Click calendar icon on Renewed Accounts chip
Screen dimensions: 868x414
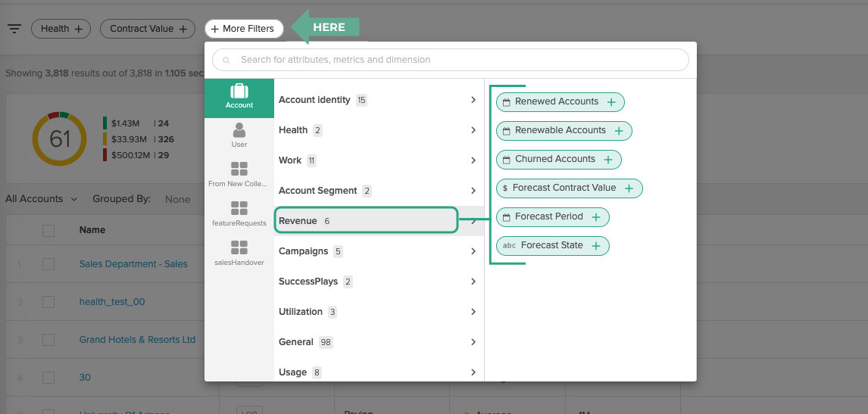pyautogui.click(x=506, y=102)
